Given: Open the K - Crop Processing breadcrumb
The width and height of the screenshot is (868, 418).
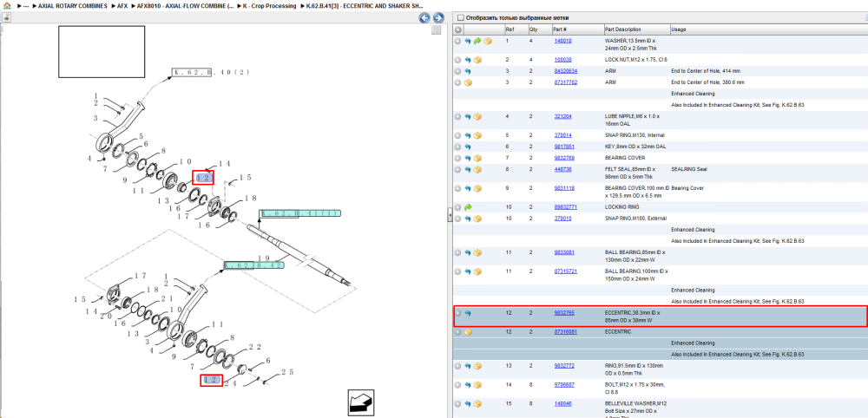Looking at the screenshot, I should point(270,5).
